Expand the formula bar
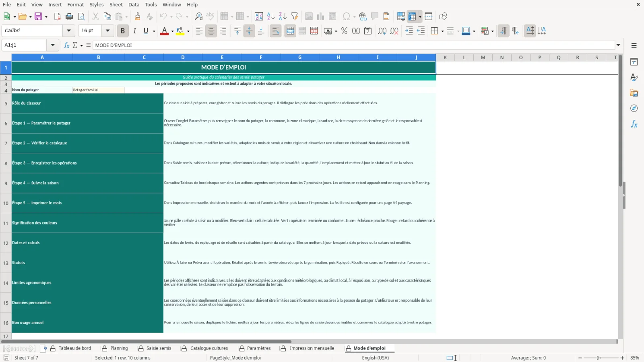This screenshot has width=644, height=362. click(618, 45)
